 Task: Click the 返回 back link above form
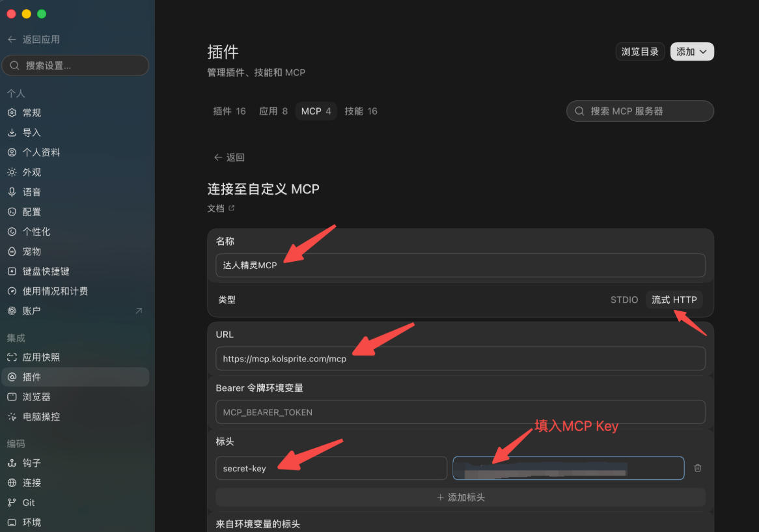[x=229, y=158]
